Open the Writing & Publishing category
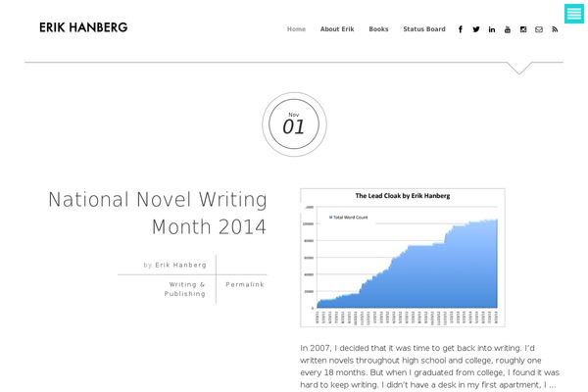 [185, 289]
